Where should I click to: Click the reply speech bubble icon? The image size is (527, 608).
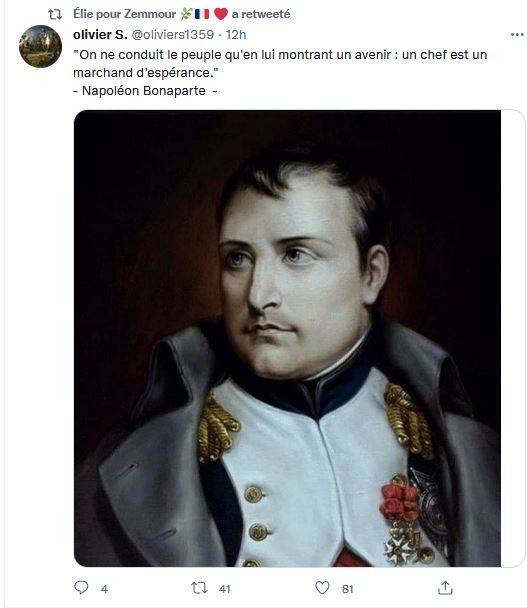pyautogui.click(x=81, y=588)
